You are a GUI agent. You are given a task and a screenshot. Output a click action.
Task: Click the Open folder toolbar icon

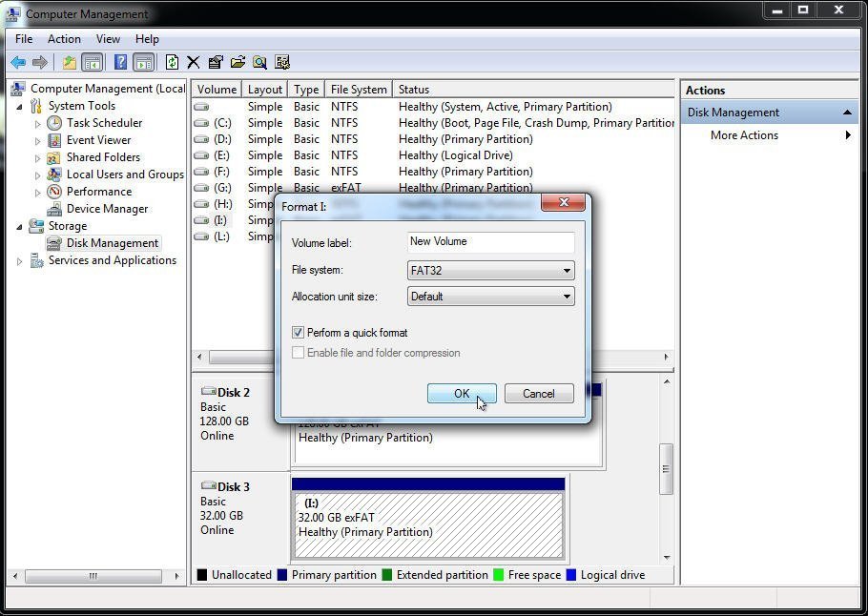(x=238, y=62)
